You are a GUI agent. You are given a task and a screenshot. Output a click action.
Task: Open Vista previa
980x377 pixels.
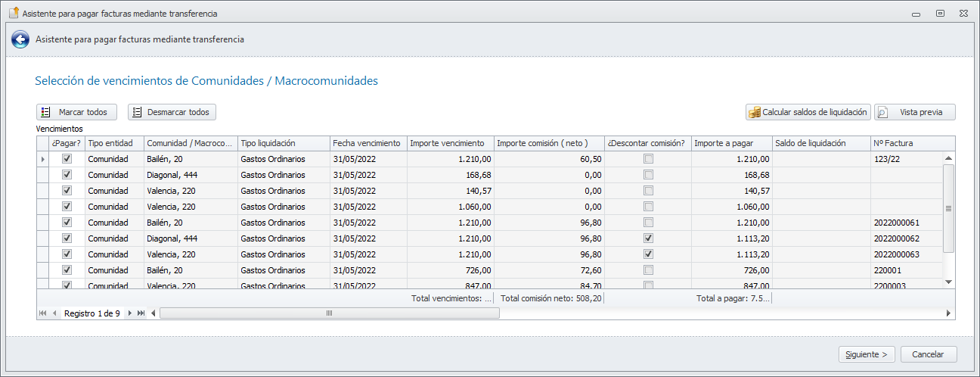(915, 112)
